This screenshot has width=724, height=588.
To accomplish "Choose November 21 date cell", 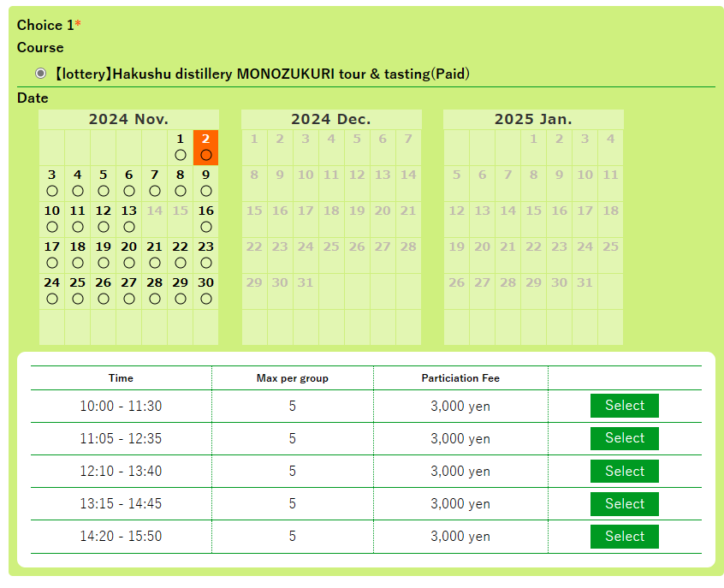I will point(155,256).
